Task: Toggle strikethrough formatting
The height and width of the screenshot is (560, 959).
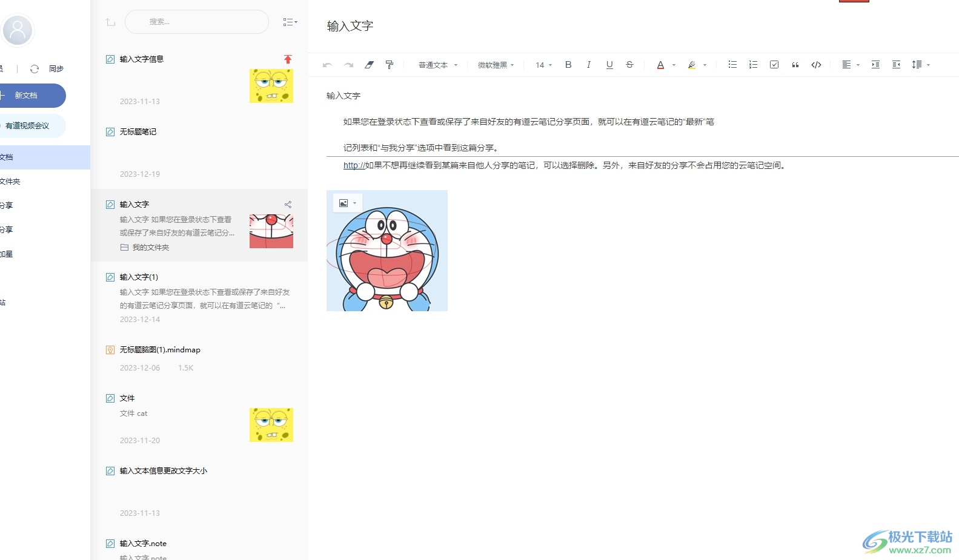Action: [629, 65]
